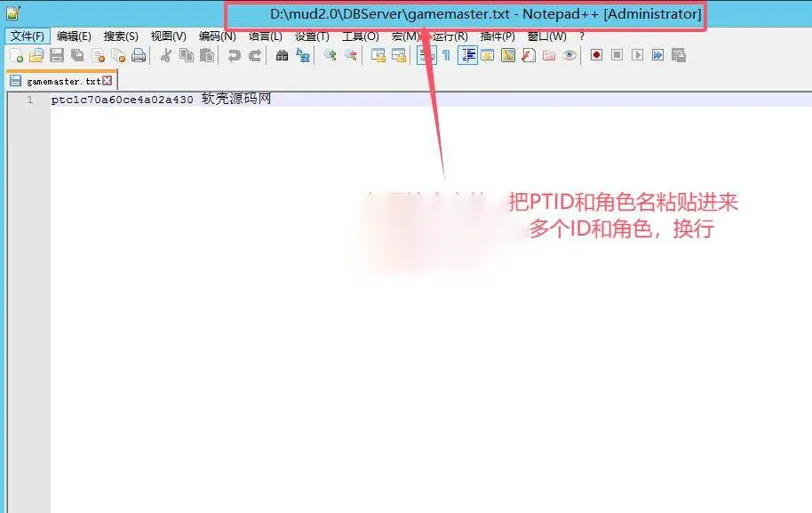The image size is (812, 513).
Task: Click the Print icon in the toolbar
Action: point(139,55)
